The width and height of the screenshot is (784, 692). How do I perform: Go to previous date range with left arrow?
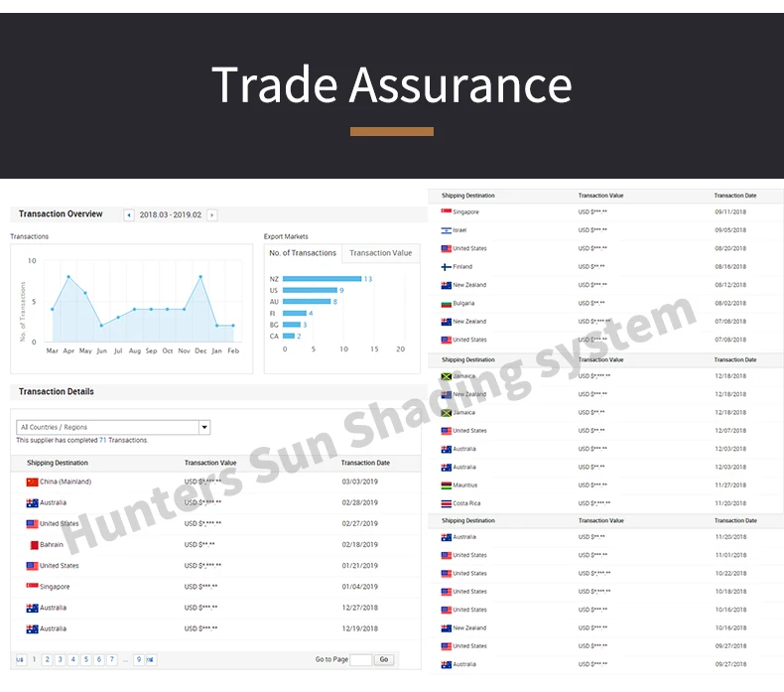129,215
